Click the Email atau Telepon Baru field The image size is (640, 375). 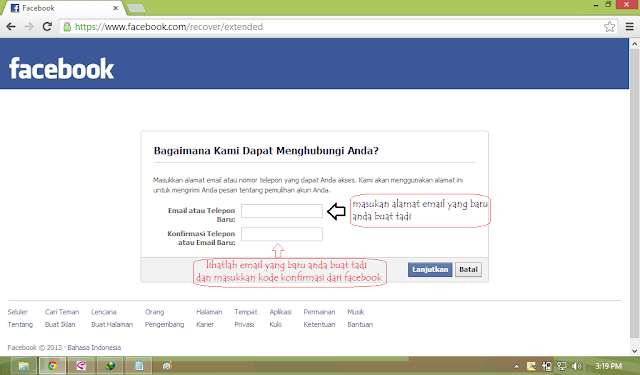[282, 211]
